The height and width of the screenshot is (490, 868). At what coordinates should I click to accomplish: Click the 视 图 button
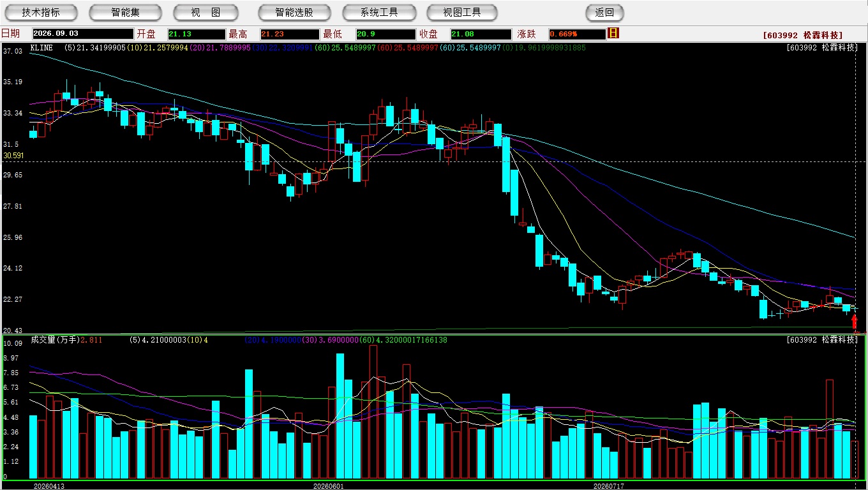pos(206,12)
